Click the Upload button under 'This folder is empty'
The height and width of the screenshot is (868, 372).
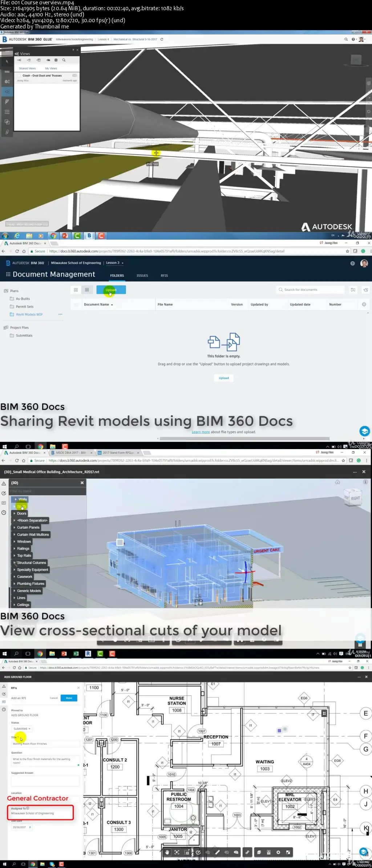[x=224, y=378]
